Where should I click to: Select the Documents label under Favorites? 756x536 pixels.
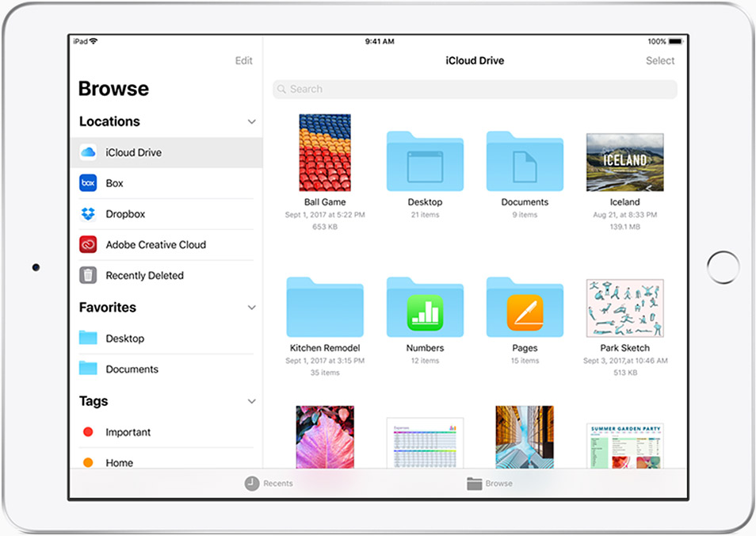click(132, 369)
